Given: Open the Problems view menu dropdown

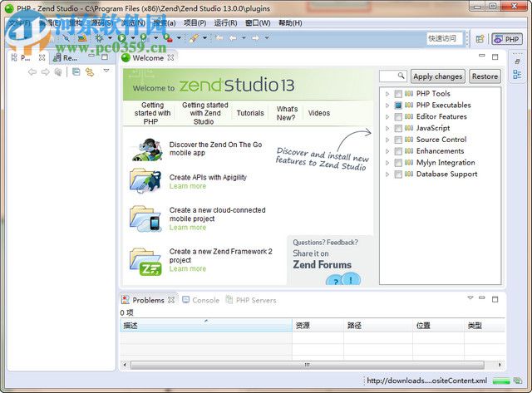Looking at the screenshot, I should [x=470, y=297].
